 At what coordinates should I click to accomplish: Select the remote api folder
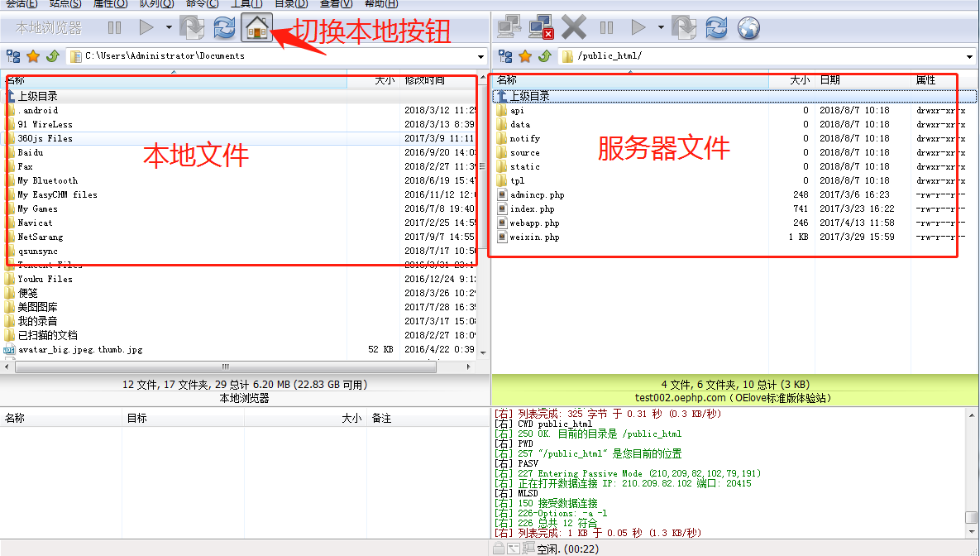click(517, 110)
